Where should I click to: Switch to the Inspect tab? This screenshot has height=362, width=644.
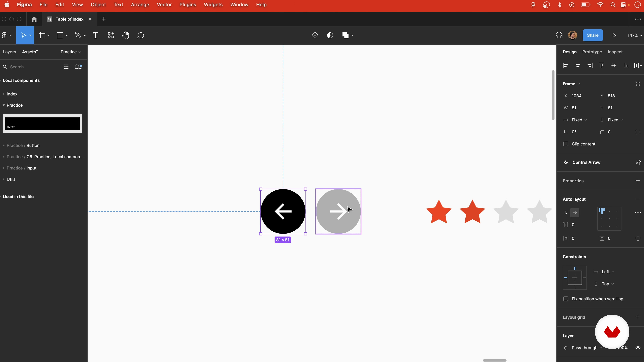(615, 52)
